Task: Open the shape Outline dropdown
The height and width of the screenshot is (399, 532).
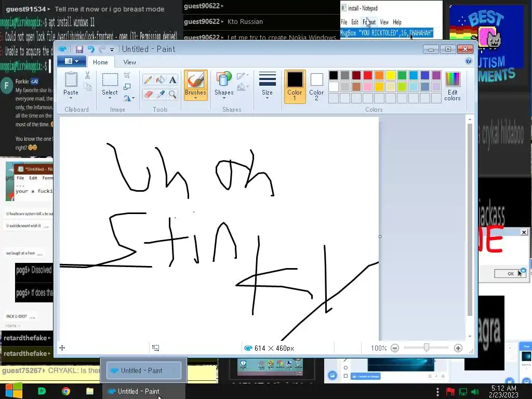Action: (x=243, y=76)
